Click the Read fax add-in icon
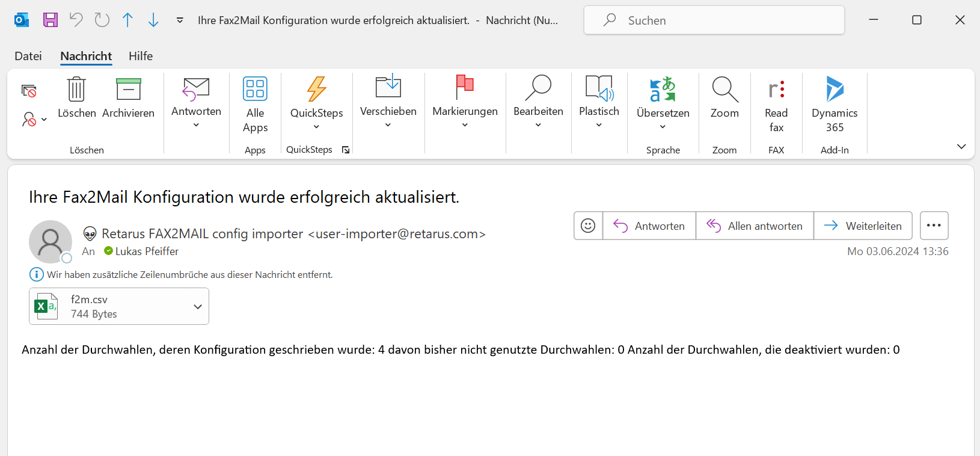 tap(776, 90)
